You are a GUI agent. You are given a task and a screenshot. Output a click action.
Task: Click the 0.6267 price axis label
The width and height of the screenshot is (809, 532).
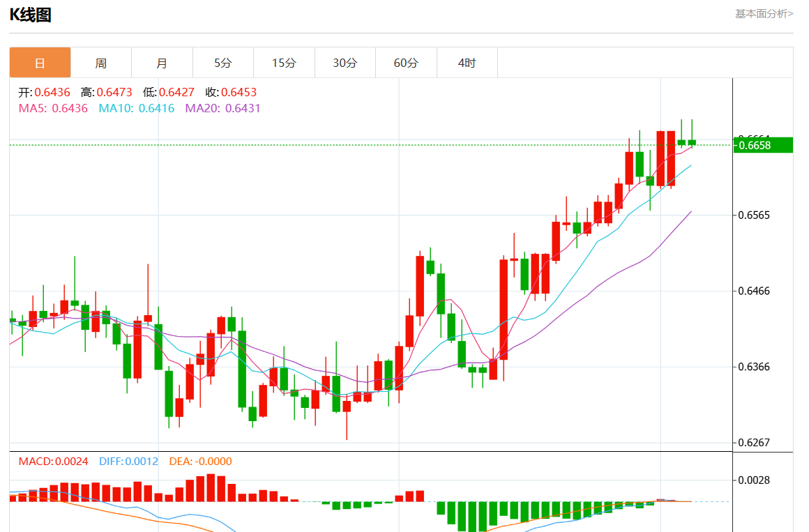754,443
